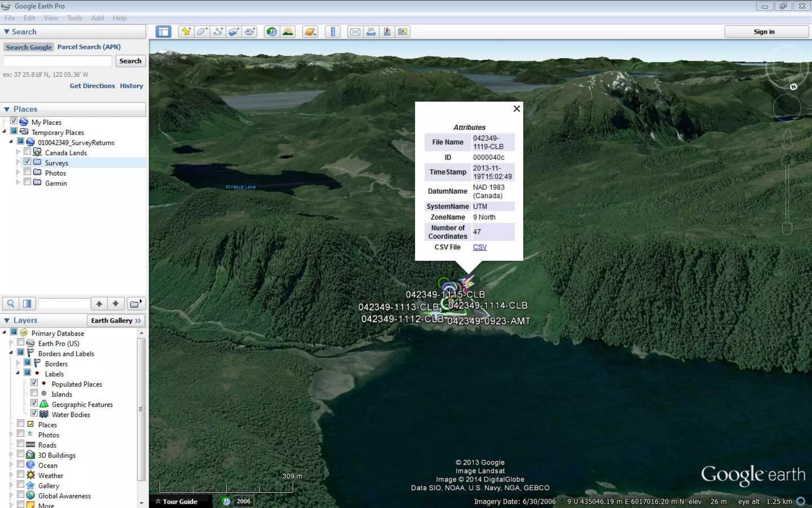Uncheck the Surveys folder checkbox

point(27,162)
